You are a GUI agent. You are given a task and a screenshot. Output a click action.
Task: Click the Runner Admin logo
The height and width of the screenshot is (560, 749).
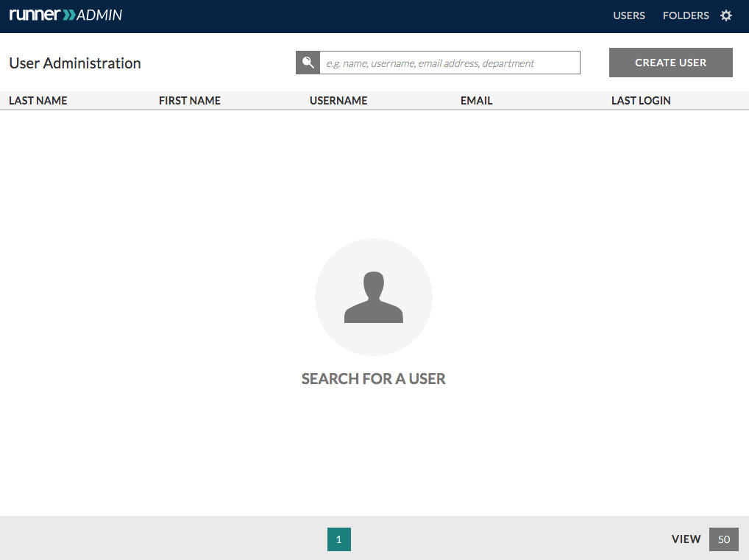(x=66, y=15)
